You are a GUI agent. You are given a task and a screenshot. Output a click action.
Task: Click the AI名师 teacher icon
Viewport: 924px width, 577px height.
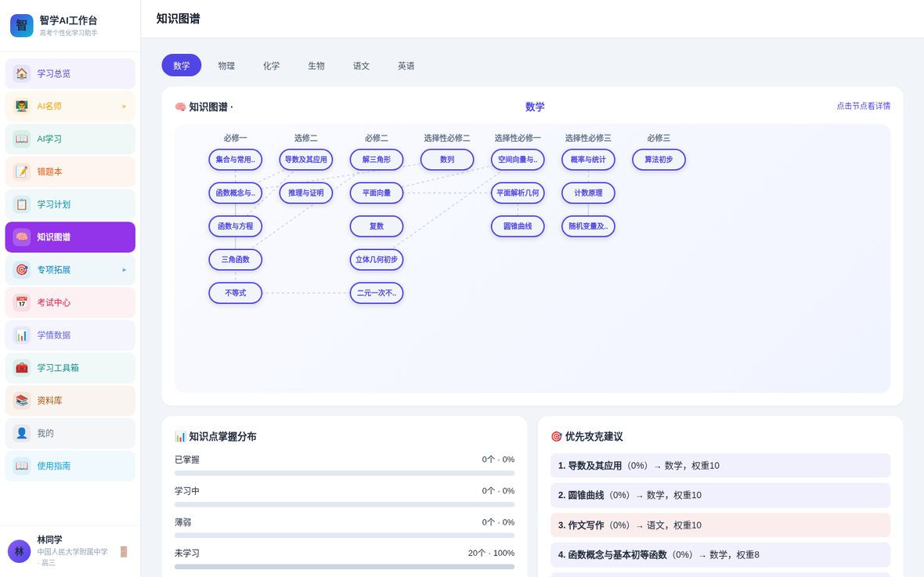click(x=22, y=106)
